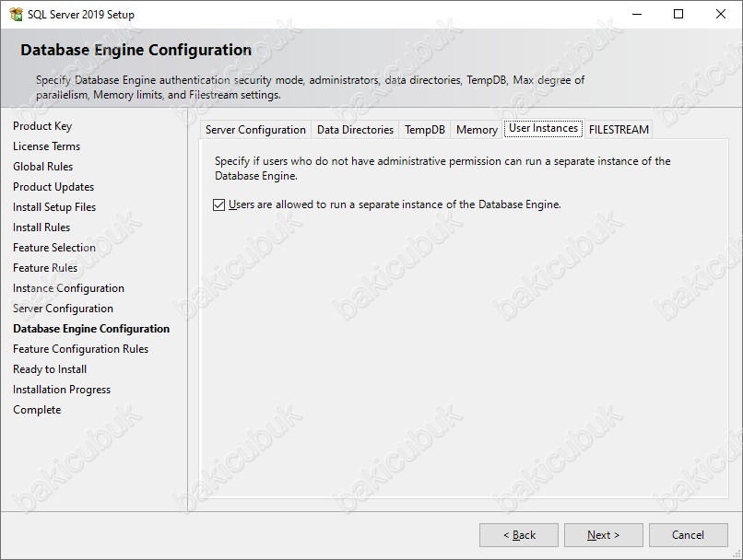Click the window resize grip in the corner
This screenshot has height=560, width=743.
[x=737, y=554]
